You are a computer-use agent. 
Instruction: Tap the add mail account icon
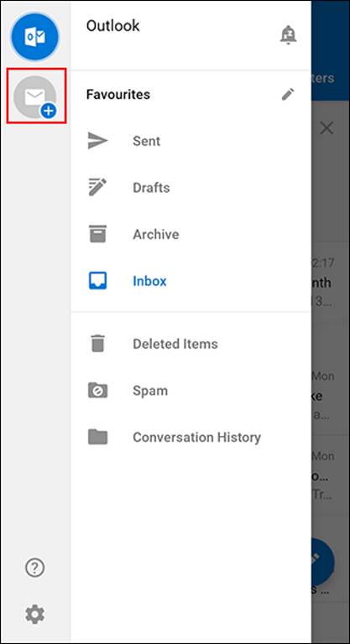(x=35, y=97)
